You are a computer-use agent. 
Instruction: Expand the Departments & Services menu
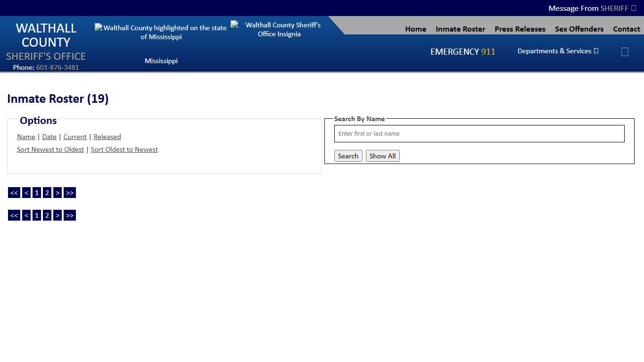coord(557,51)
